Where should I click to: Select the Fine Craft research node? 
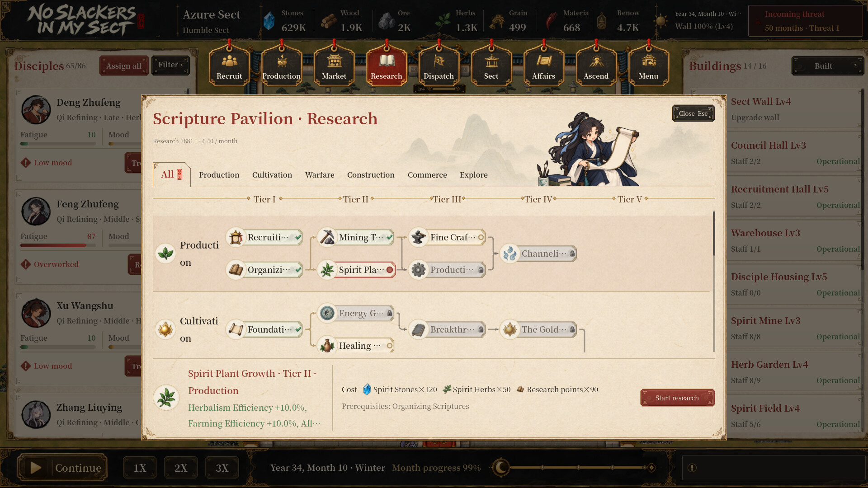point(447,237)
